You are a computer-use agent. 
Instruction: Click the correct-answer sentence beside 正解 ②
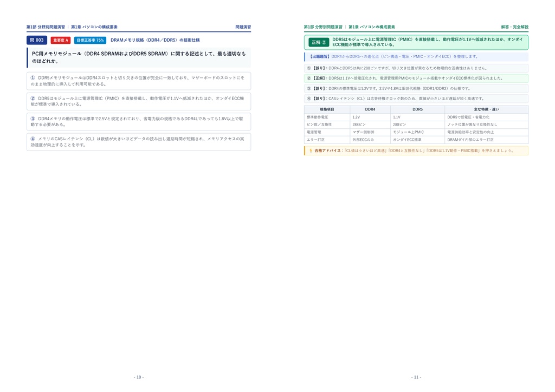coord(428,42)
